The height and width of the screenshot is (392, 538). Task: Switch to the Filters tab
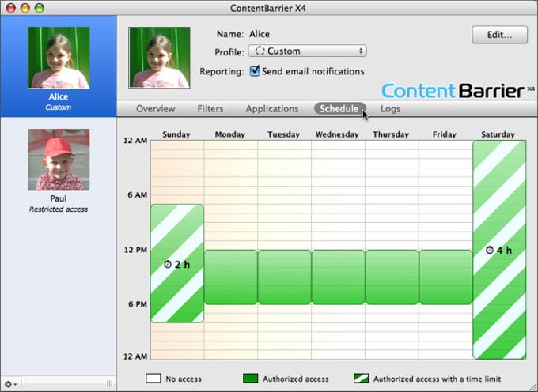pos(210,109)
